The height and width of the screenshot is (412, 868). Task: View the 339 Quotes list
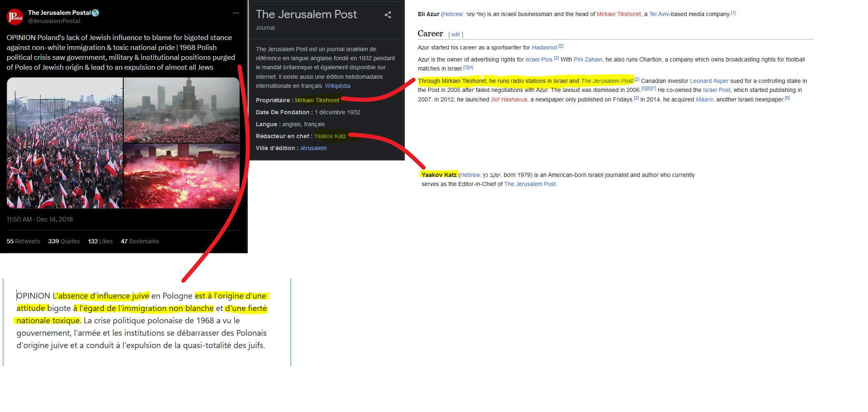pyautogui.click(x=64, y=241)
